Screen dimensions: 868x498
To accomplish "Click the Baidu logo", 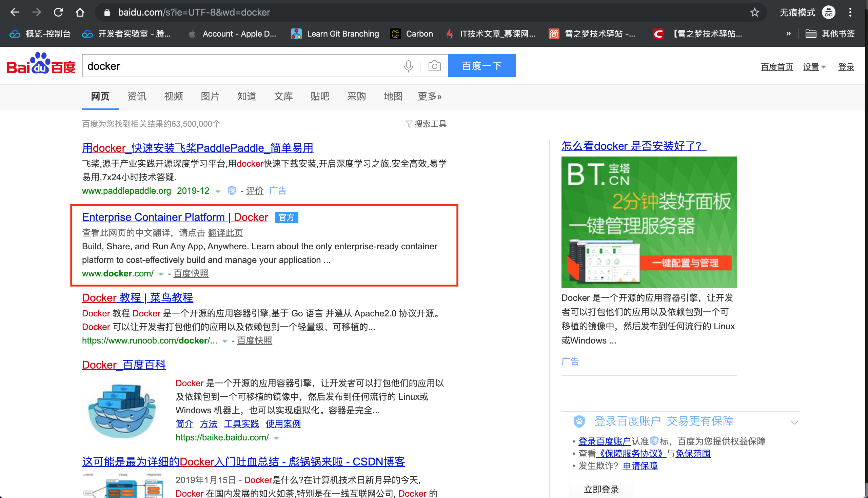I will [41, 64].
